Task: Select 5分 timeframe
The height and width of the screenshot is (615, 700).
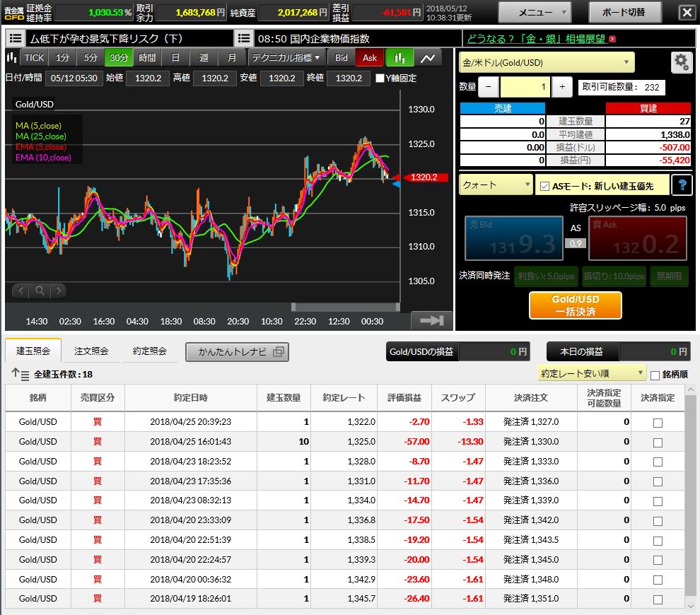Action: (x=91, y=57)
